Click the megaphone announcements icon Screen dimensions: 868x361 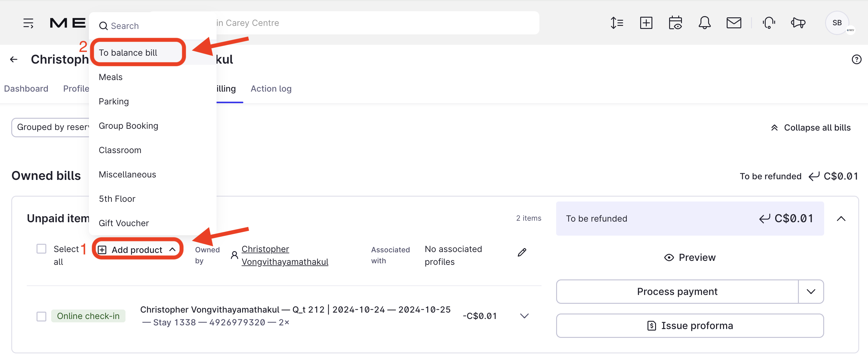point(798,23)
